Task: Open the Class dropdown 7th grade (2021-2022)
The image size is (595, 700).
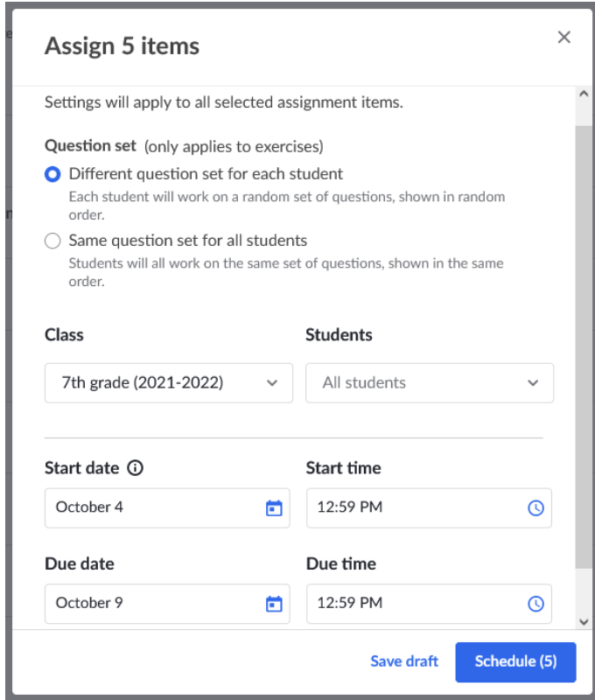Action: pyautogui.click(x=169, y=383)
